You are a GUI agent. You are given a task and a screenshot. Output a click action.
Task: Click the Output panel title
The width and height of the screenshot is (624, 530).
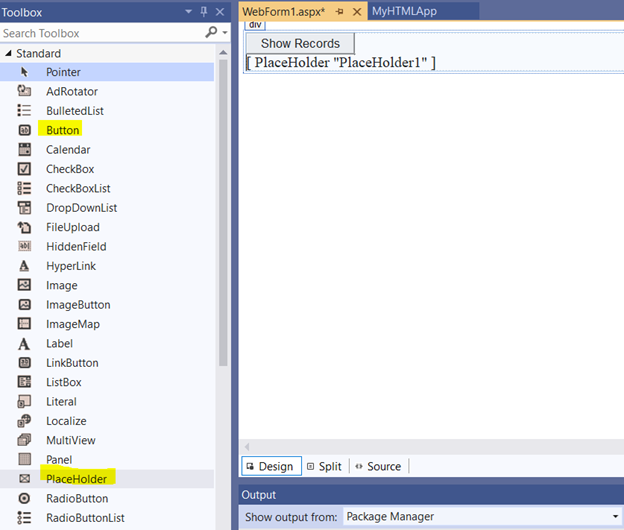coord(259,495)
